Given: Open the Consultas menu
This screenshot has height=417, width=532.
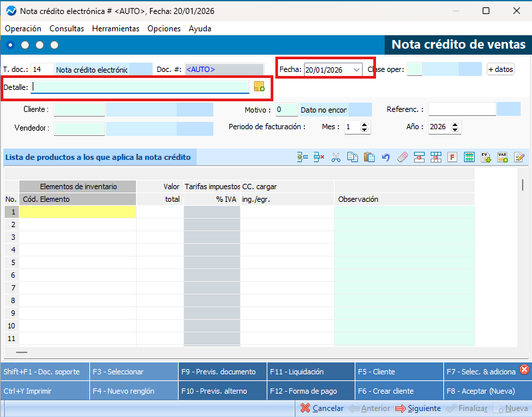Looking at the screenshot, I should click(67, 29).
